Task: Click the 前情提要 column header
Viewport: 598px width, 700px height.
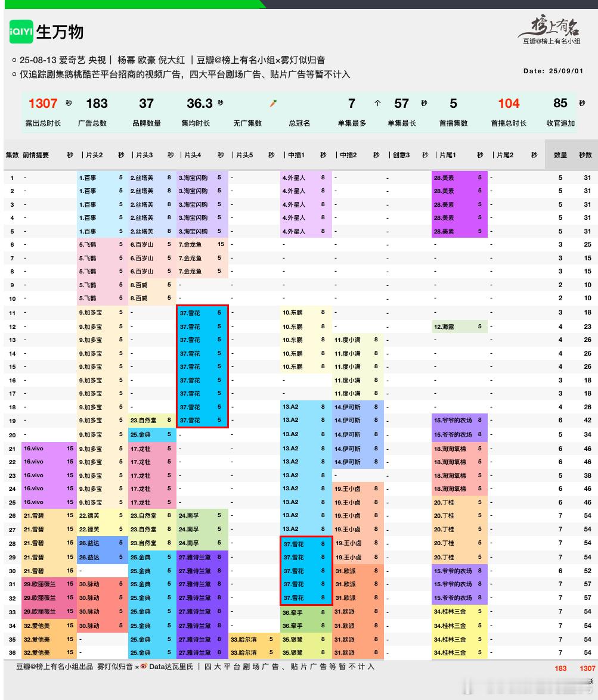Action: (x=36, y=155)
